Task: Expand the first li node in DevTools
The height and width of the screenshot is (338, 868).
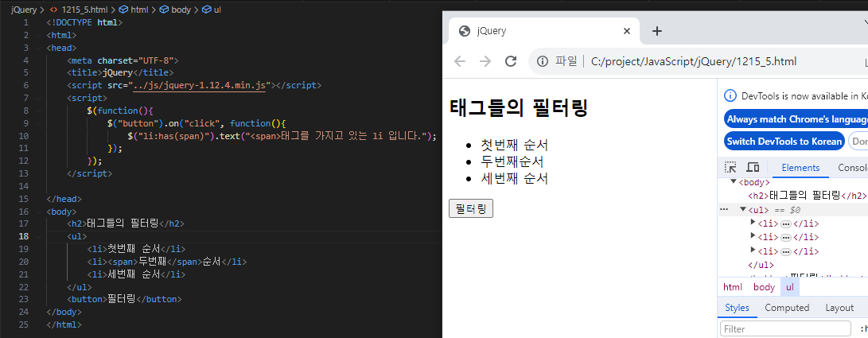Action: (x=753, y=223)
